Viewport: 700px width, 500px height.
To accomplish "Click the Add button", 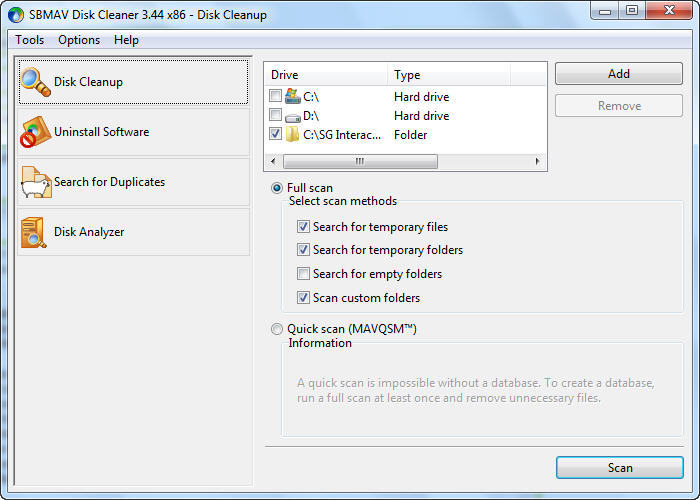I will pyautogui.click(x=619, y=74).
